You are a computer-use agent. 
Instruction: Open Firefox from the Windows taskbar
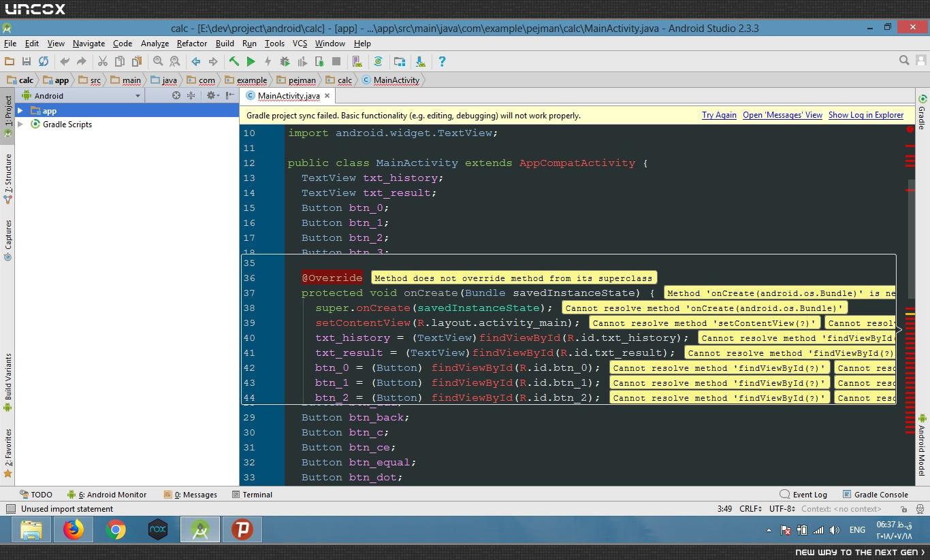tap(74, 529)
